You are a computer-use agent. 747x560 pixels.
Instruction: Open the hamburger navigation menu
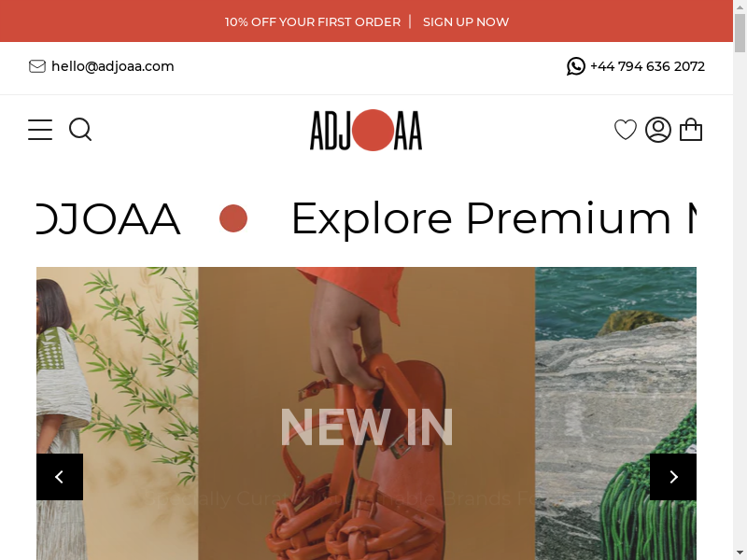(x=40, y=130)
